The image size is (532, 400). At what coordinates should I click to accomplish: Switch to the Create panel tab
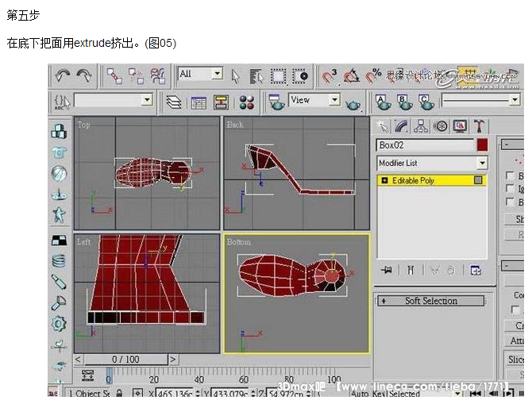[384, 126]
